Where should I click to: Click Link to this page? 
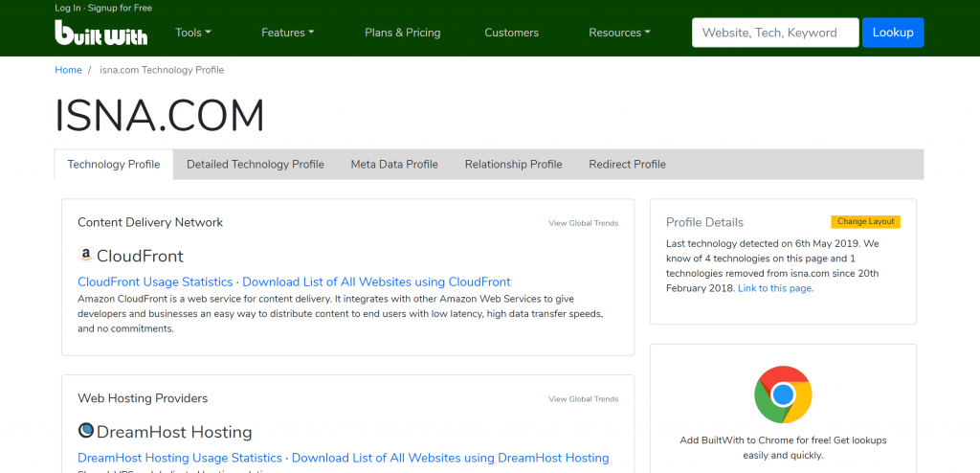tap(774, 288)
